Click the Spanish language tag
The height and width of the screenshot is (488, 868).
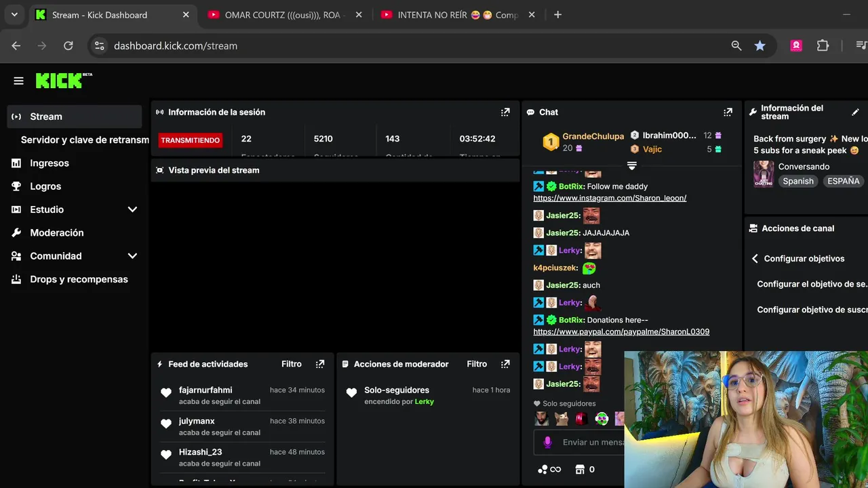tap(798, 182)
